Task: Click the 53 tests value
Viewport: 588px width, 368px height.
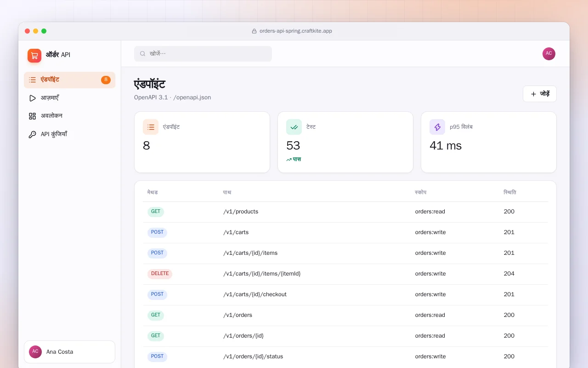Action: pyautogui.click(x=293, y=146)
